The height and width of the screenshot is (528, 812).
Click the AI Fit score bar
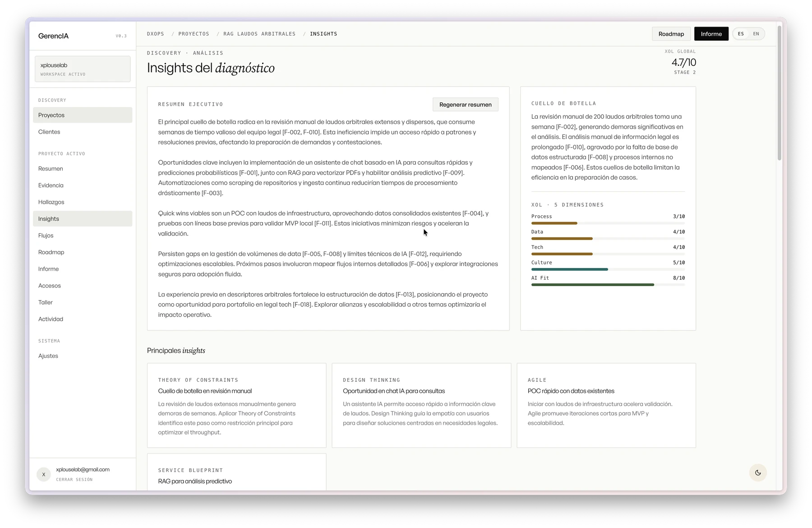608,284
